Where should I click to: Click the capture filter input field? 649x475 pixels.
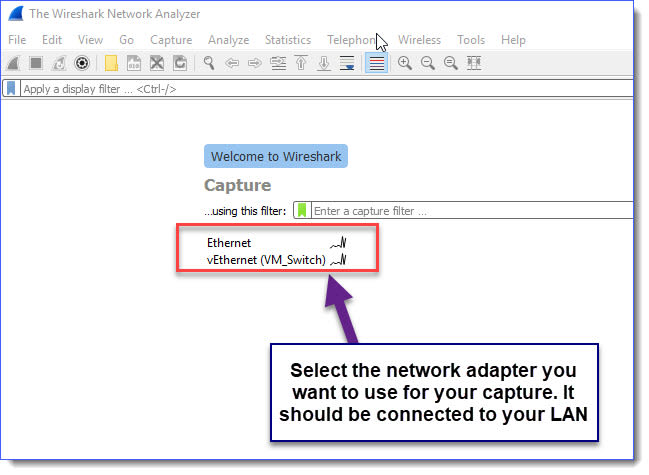tap(473, 211)
